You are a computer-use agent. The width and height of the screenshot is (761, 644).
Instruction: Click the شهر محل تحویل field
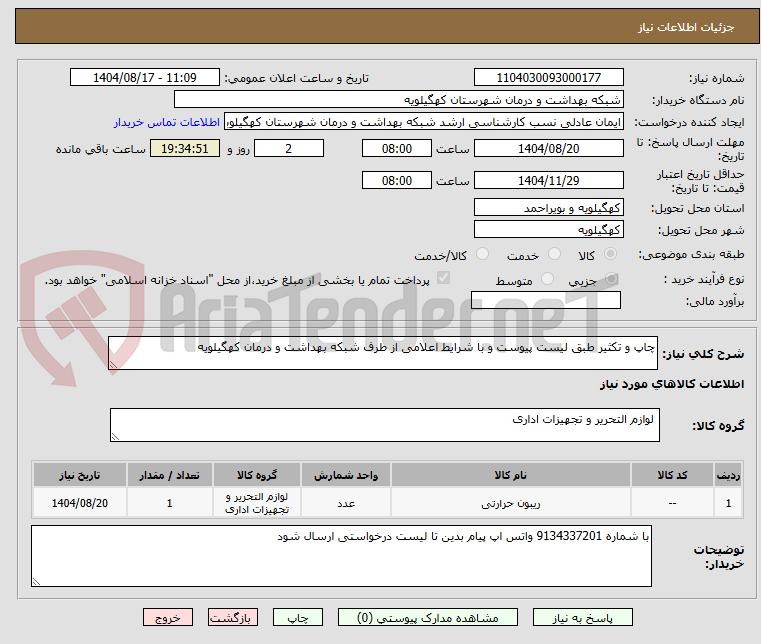tap(548, 229)
